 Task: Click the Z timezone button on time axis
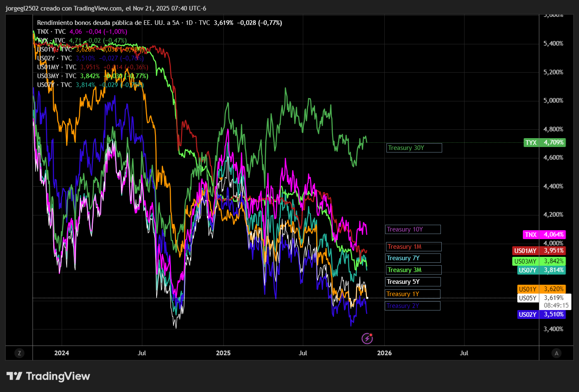[x=19, y=353]
